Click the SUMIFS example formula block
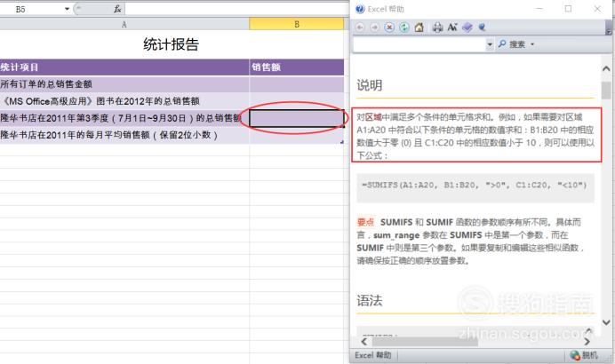Screen dimensions: 615x364 coord(475,187)
